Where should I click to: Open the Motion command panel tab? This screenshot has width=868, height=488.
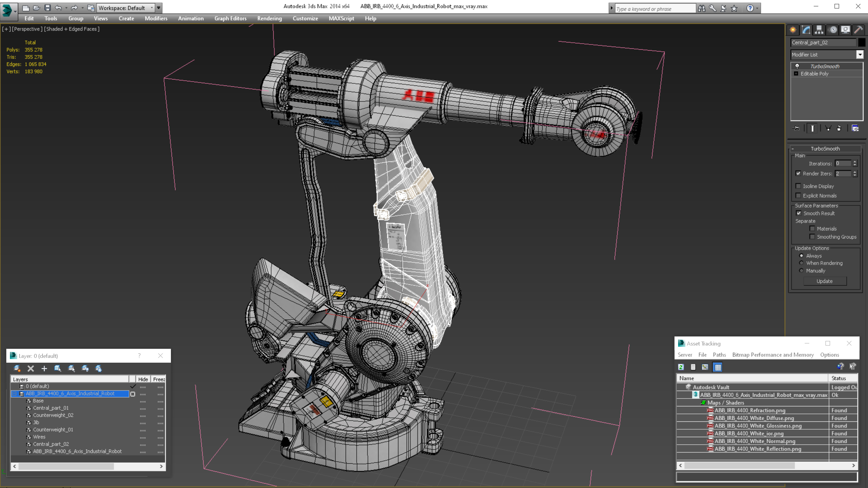pyautogui.click(x=833, y=30)
